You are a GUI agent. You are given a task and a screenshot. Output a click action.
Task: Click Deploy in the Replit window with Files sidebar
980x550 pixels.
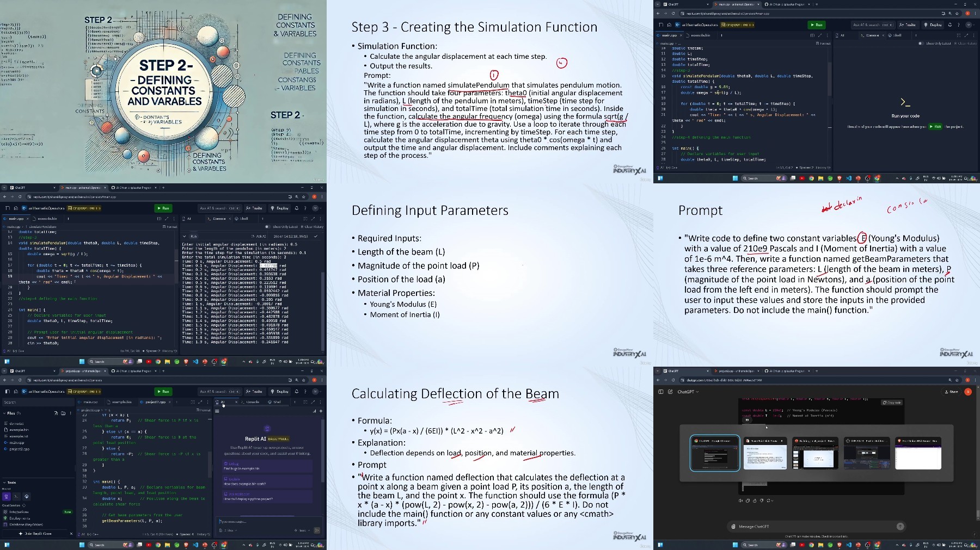coord(281,391)
